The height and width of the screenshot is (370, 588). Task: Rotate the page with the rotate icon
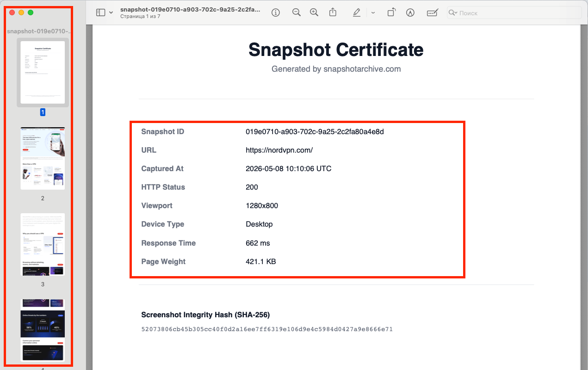pos(391,12)
